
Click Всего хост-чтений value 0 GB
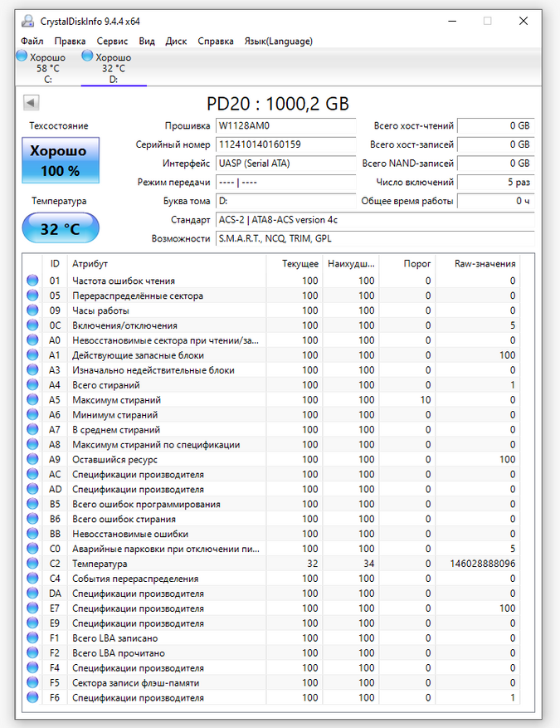click(x=496, y=126)
